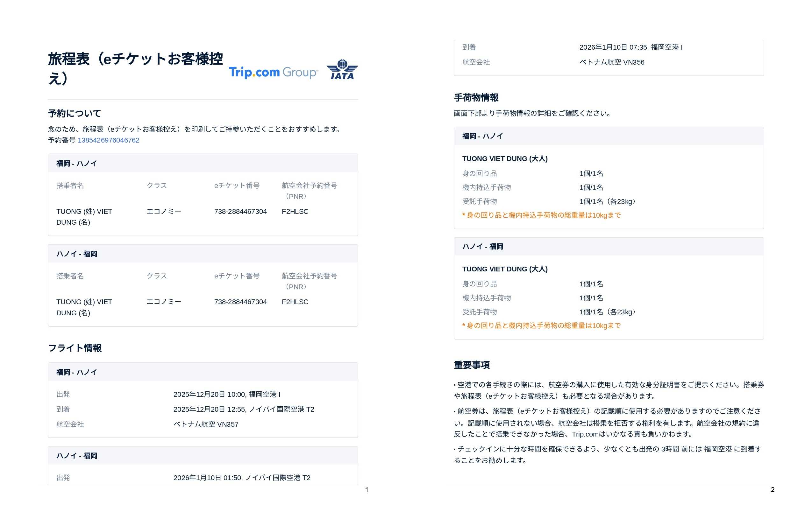Click PNR code F2HLSC in ハノイ - 福岡 table
812x525 pixels.
[x=295, y=302]
